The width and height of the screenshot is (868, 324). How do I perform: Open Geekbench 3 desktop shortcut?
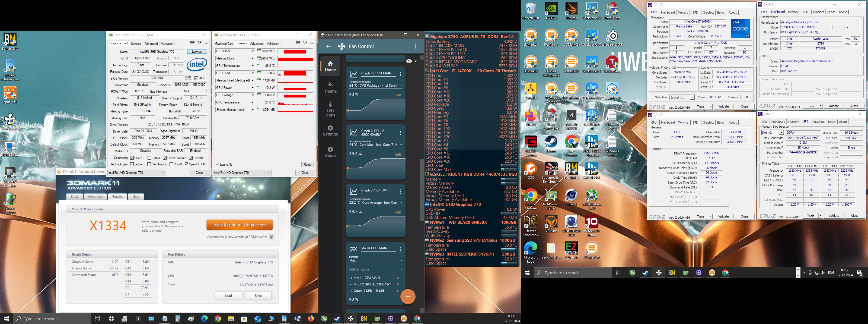pos(592,11)
